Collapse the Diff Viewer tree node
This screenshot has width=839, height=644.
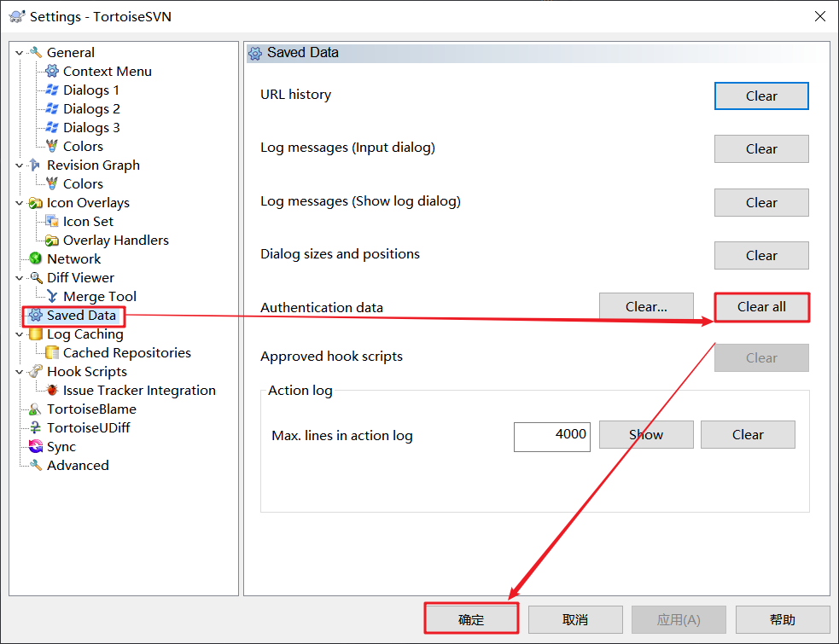tap(20, 278)
